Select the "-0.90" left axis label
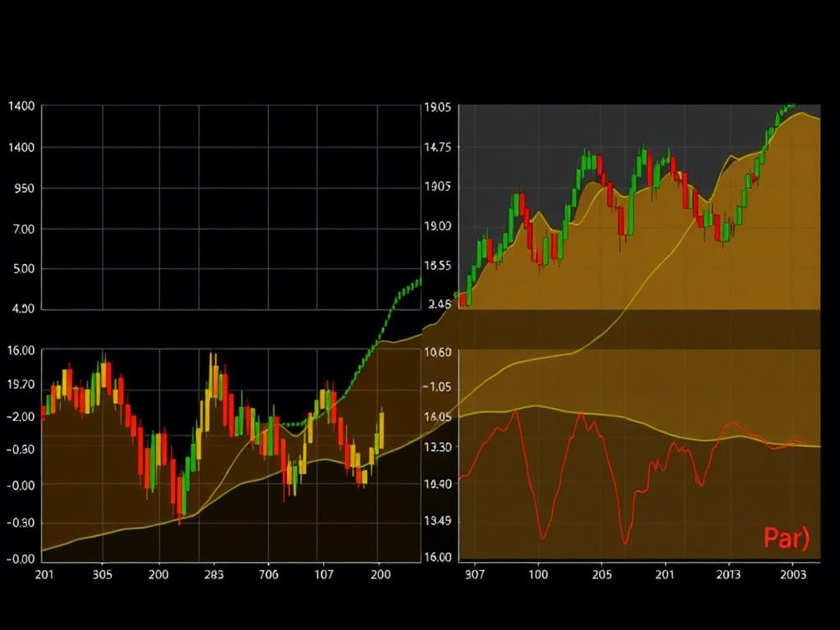840x630 pixels. [x=21, y=523]
